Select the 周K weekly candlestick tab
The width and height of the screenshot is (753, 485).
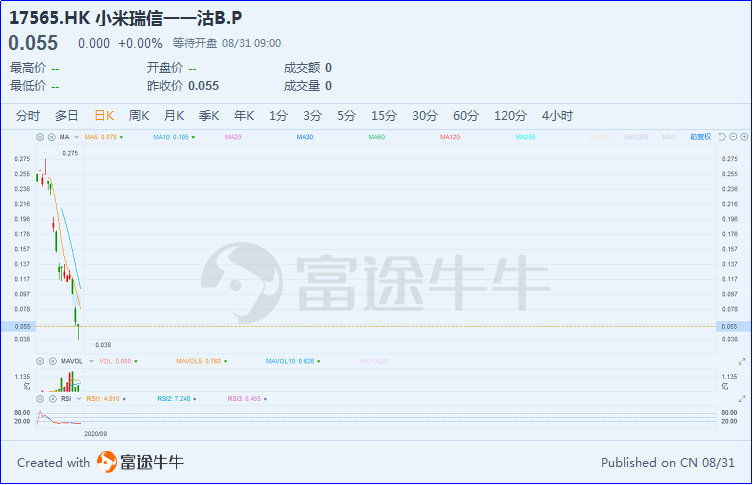pos(139,116)
